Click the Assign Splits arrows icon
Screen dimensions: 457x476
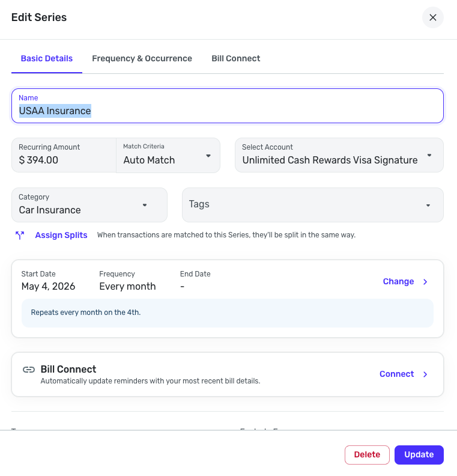point(20,235)
